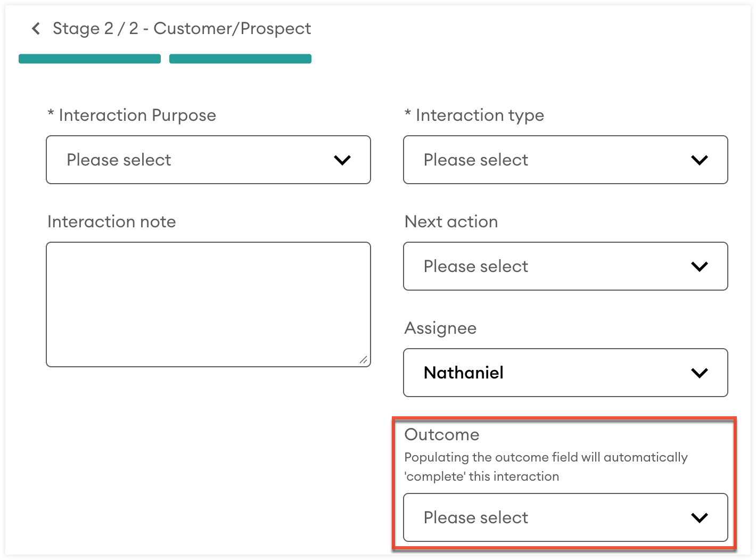The height and width of the screenshot is (560, 756).
Task: Click the Assignee field chevron arrow
Action: [699, 373]
